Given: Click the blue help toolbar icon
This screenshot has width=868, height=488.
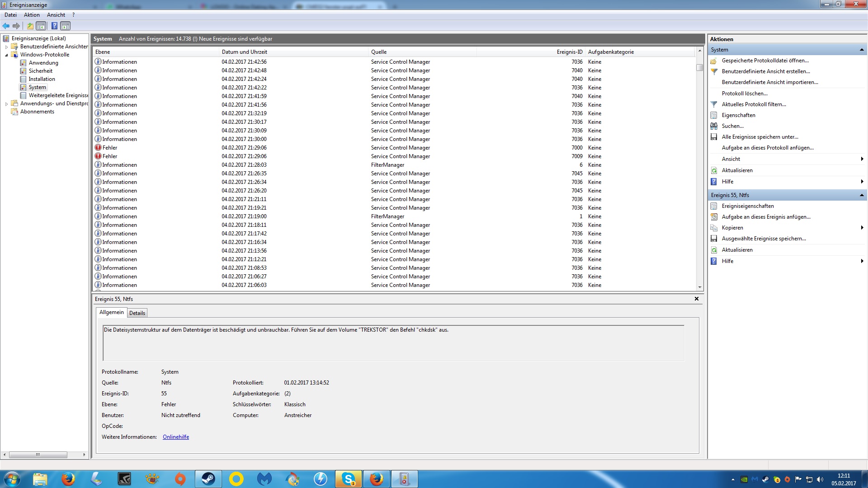Looking at the screenshot, I should [54, 26].
